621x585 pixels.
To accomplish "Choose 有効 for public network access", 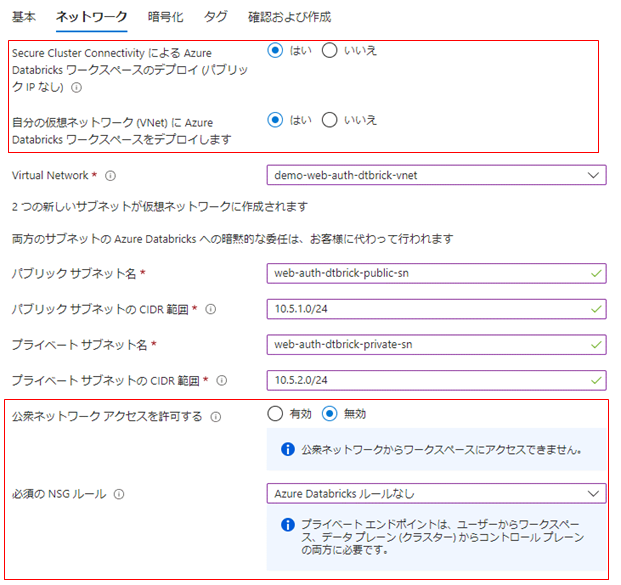I will [275, 414].
